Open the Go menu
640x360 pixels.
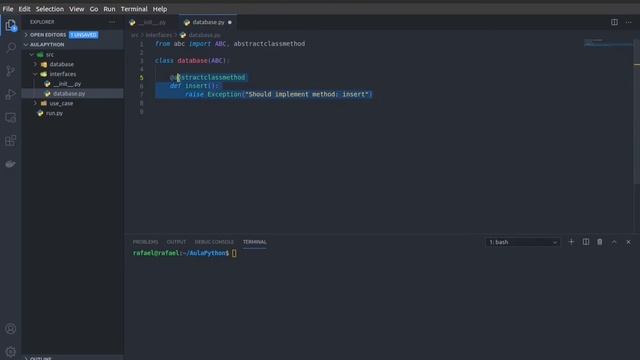click(x=94, y=9)
